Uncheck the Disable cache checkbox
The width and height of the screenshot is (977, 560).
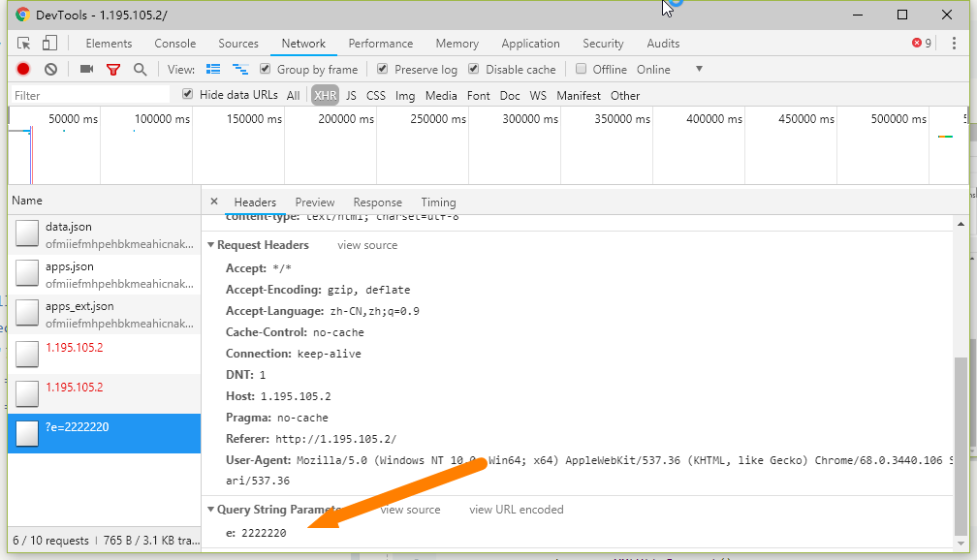[x=474, y=69]
